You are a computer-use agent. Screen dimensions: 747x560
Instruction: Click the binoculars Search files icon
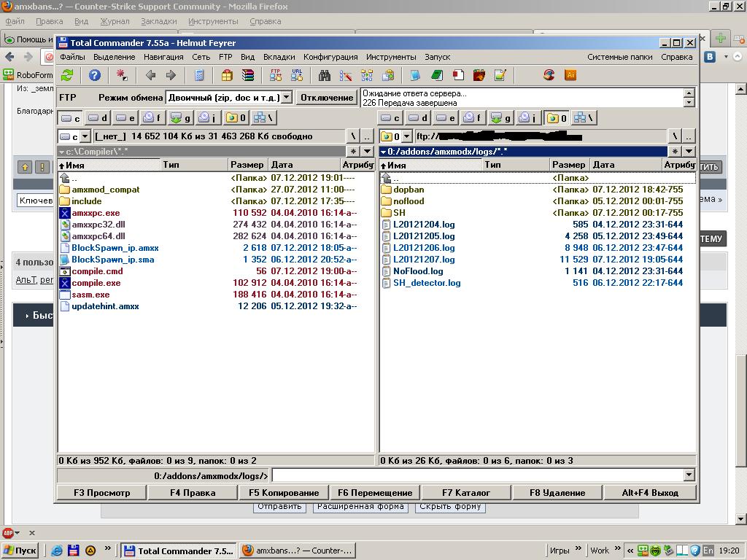tap(325, 75)
